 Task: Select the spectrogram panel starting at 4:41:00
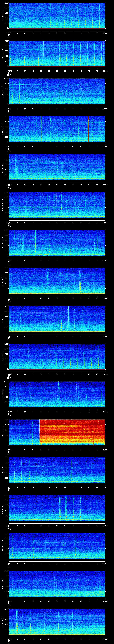(x=57, y=394)
